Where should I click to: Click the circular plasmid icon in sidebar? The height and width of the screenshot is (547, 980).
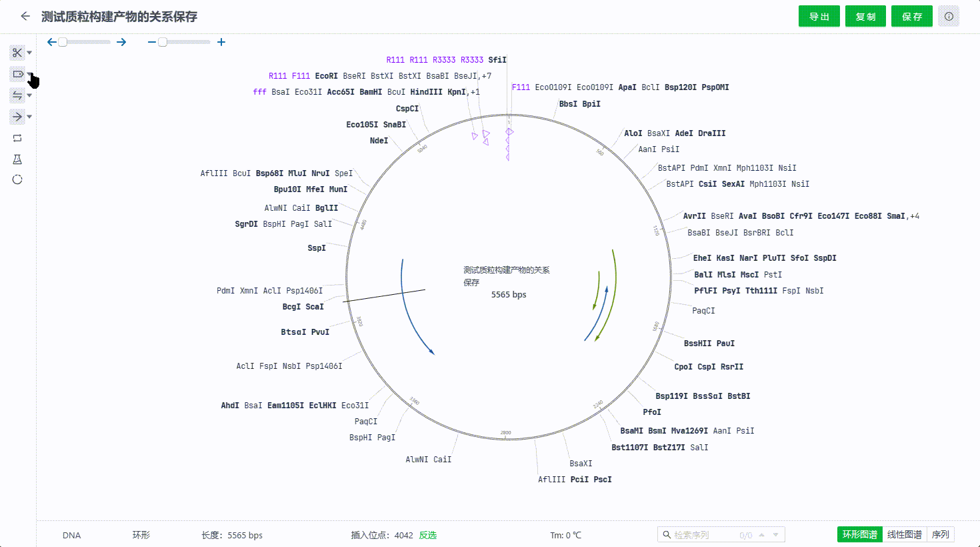click(x=17, y=179)
